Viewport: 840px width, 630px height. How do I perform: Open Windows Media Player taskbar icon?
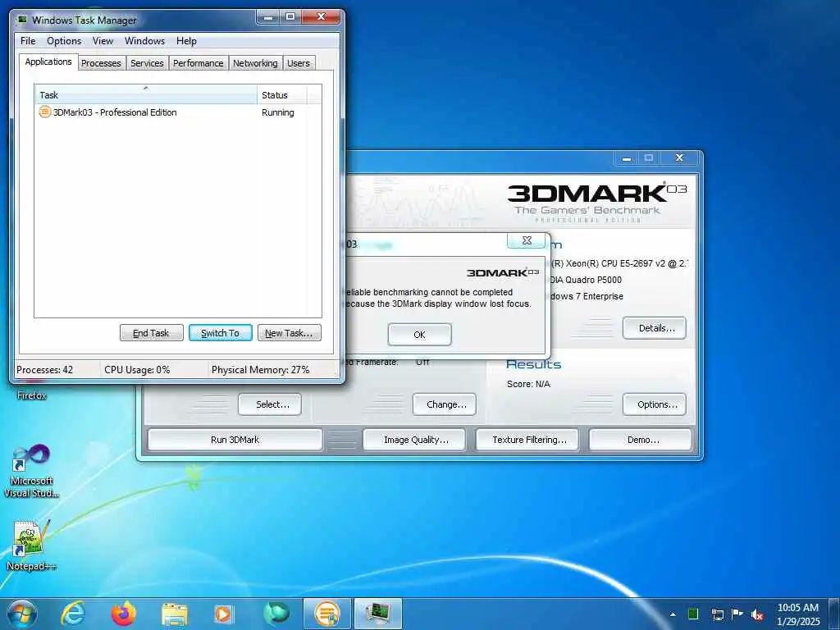click(223, 614)
